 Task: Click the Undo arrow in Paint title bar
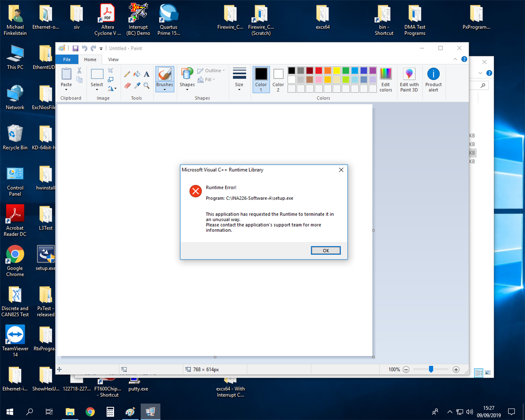(85, 48)
